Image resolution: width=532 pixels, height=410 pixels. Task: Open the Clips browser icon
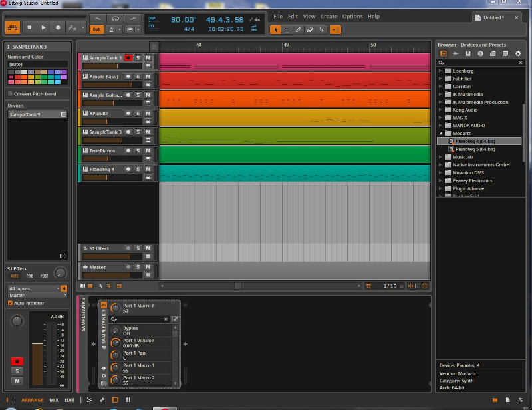point(493,54)
